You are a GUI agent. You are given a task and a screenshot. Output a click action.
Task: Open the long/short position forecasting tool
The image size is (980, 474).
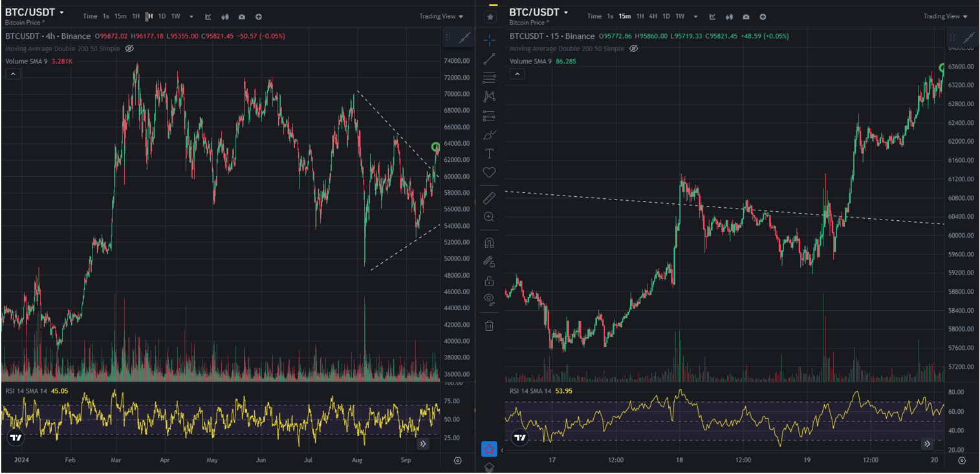489,116
